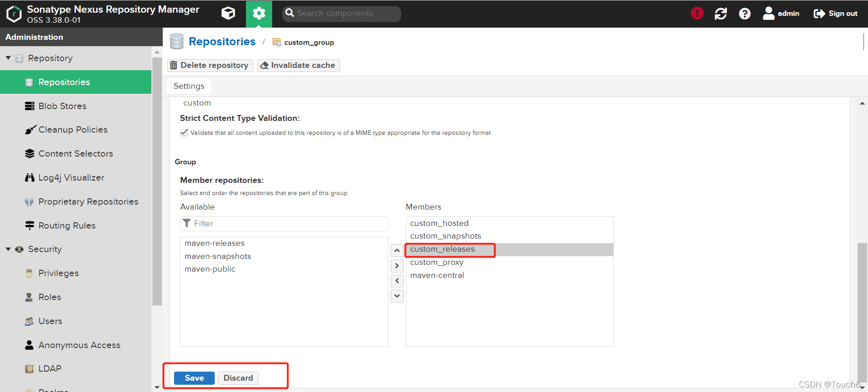Click the Anonymous Access person icon

click(29, 345)
